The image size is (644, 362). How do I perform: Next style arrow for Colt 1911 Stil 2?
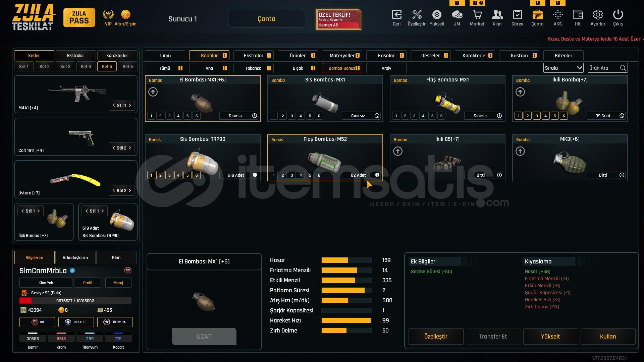click(x=130, y=148)
